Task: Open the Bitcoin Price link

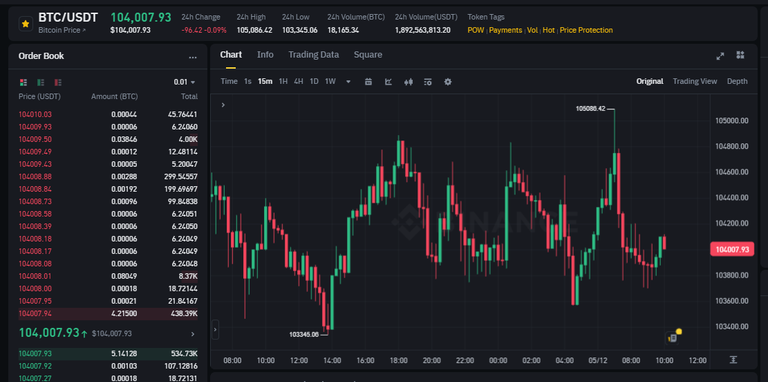Action: [62, 30]
